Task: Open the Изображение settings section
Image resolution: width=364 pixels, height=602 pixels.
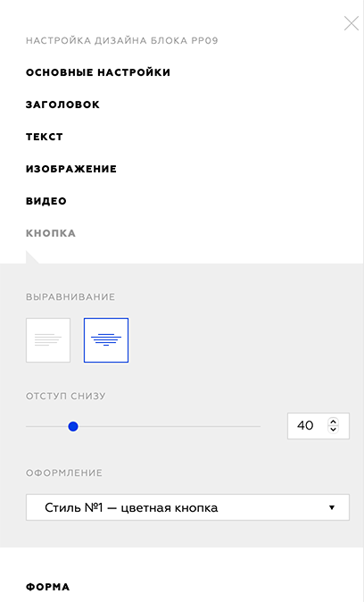Action: click(71, 169)
